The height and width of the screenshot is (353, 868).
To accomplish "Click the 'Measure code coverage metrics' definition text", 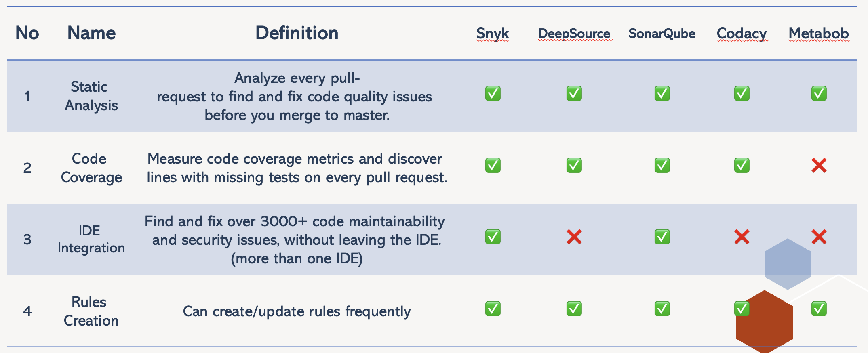I will coord(297,168).
